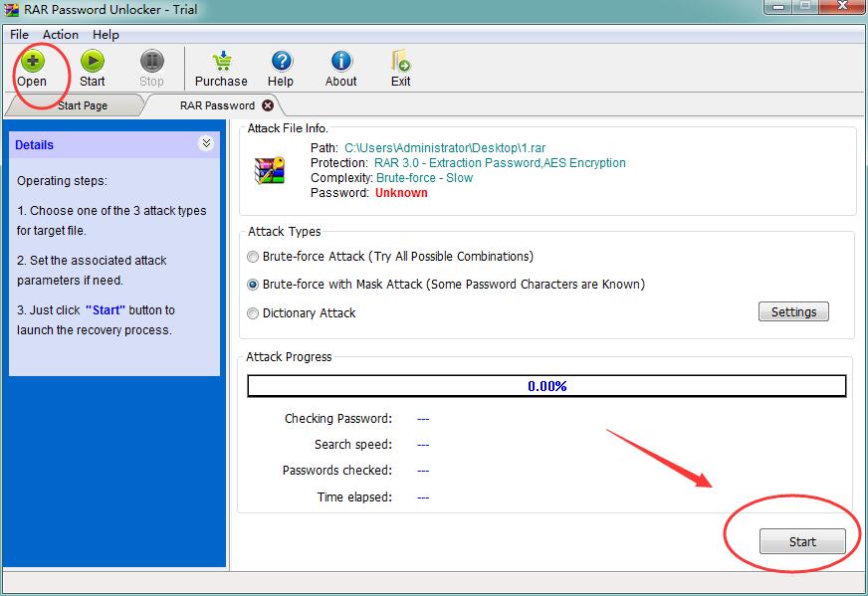Click the WinRAR archive file icon
The width and height of the screenshot is (868, 596).
271,170
